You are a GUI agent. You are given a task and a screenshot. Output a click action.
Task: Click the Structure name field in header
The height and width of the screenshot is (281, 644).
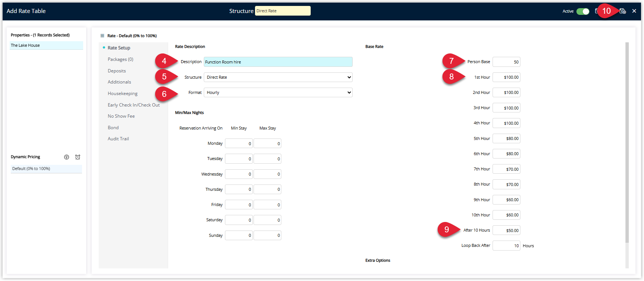[x=282, y=11]
